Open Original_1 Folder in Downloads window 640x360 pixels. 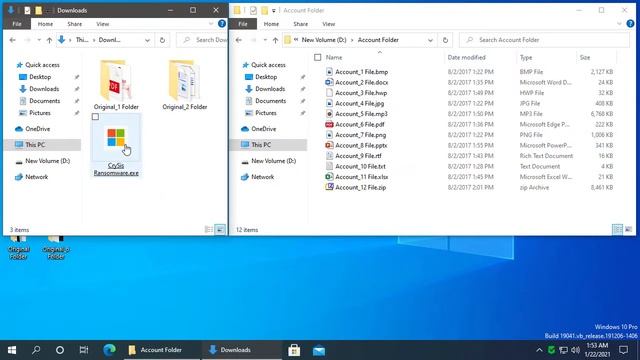pyautogui.click(x=116, y=85)
